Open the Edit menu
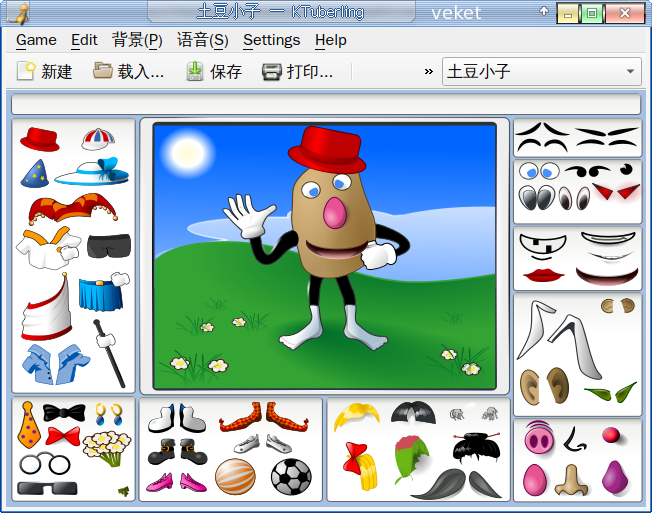652x513 pixels. [x=84, y=40]
